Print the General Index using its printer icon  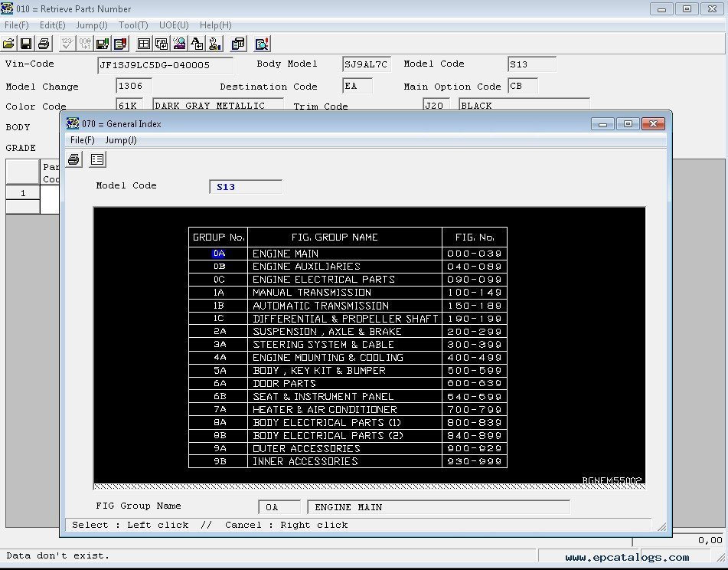click(x=74, y=159)
